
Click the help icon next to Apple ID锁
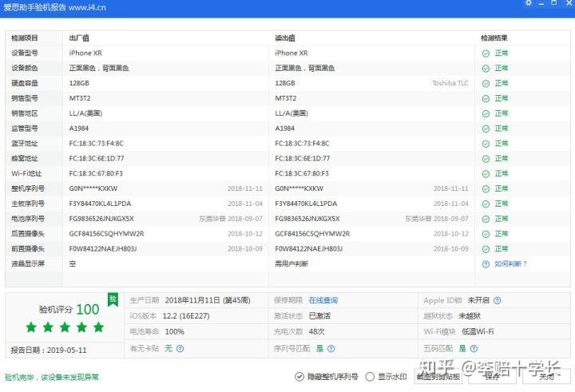tap(498, 300)
